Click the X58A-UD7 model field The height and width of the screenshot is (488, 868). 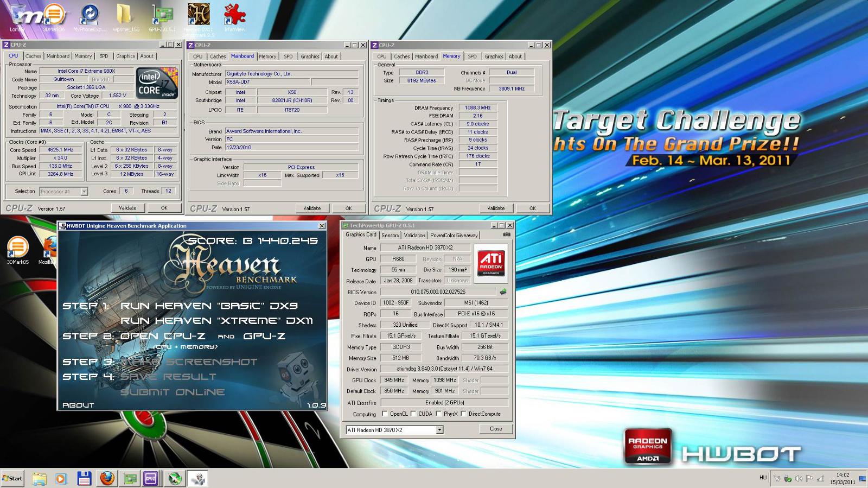tap(267, 82)
